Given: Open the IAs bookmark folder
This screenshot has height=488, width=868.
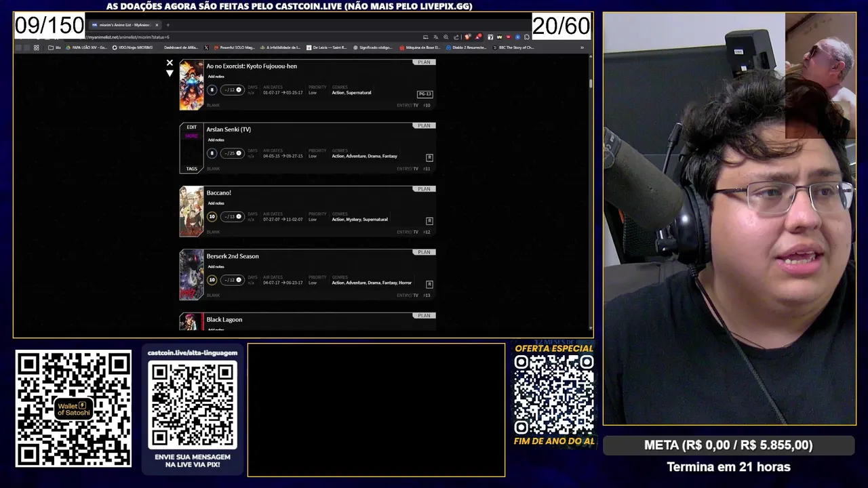Looking at the screenshot, I should tap(55, 47).
